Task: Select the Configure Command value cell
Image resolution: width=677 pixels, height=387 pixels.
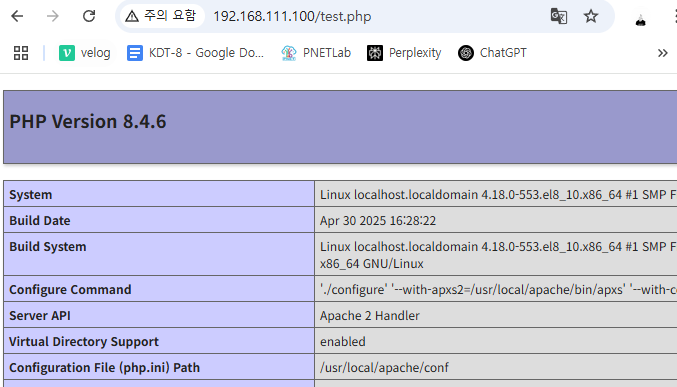Action: tap(496, 289)
